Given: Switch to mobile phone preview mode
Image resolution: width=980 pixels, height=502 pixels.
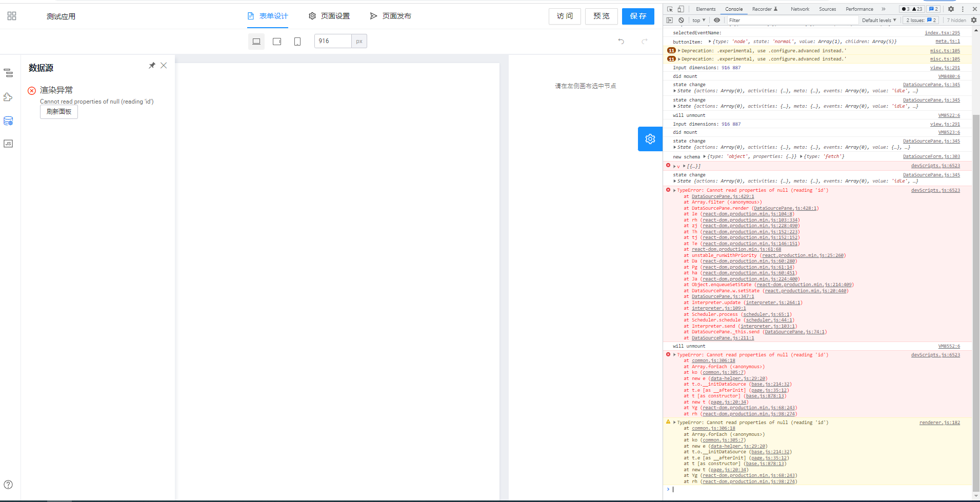Looking at the screenshot, I should click(297, 41).
